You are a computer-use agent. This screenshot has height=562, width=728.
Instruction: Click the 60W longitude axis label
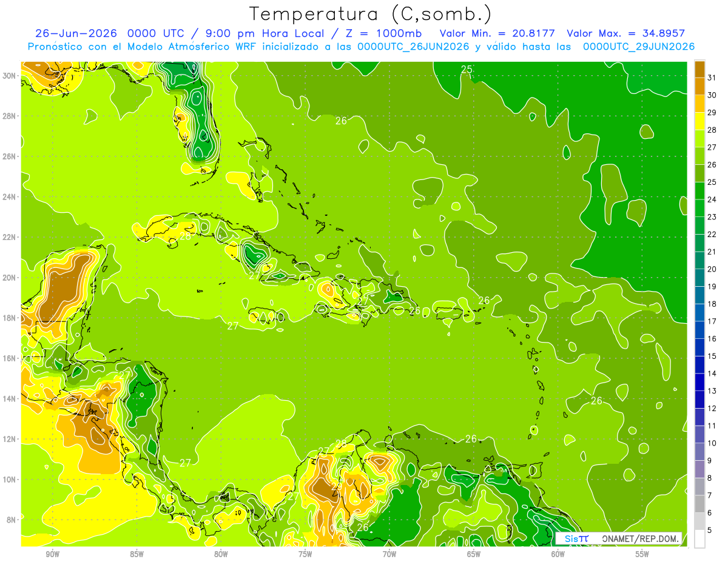click(x=558, y=554)
